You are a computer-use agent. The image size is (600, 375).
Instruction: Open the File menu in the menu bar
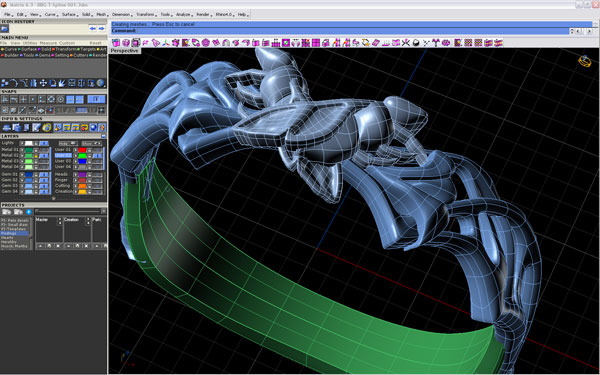point(7,15)
